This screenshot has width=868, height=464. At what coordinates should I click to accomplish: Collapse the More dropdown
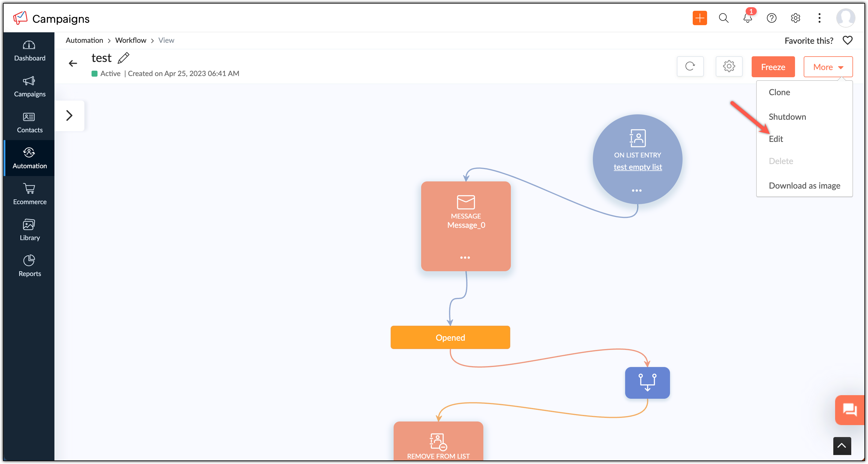tap(828, 66)
